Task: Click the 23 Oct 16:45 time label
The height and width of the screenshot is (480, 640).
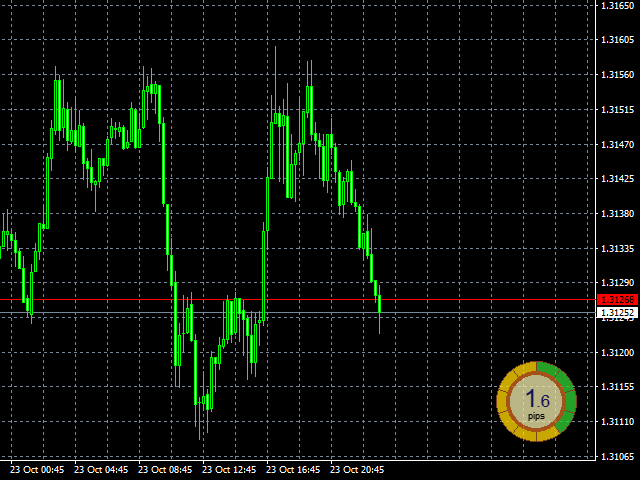Action: coord(293,469)
